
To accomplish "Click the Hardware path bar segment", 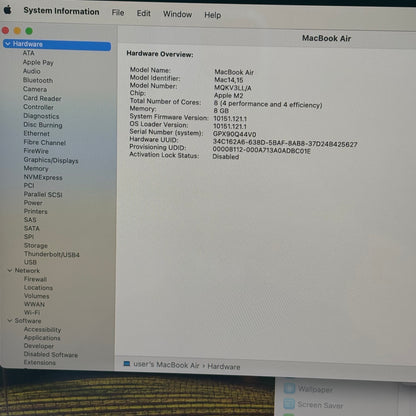I will [x=224, y=367].
